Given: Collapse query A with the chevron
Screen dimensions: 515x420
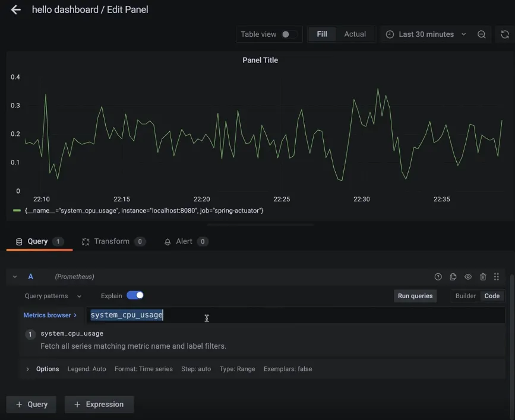Looking at the screenshot, I should click(15, 277).
